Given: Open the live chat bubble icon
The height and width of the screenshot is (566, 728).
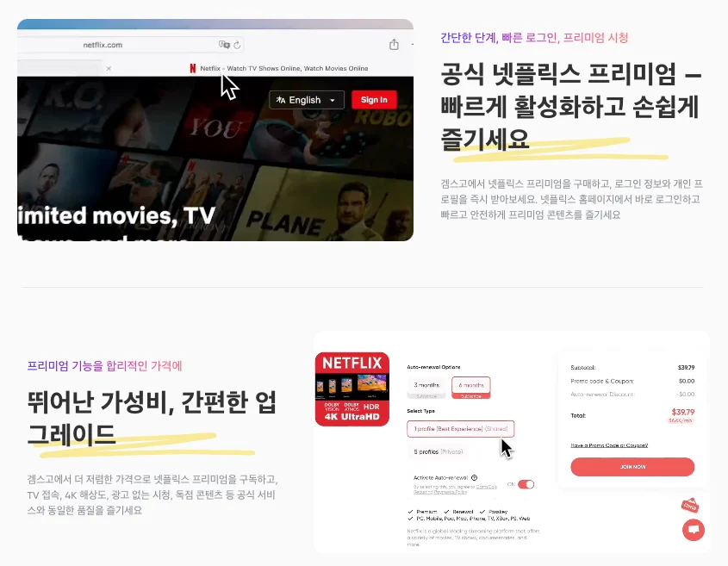Looking at the screenshot, I should click(694, 530).
